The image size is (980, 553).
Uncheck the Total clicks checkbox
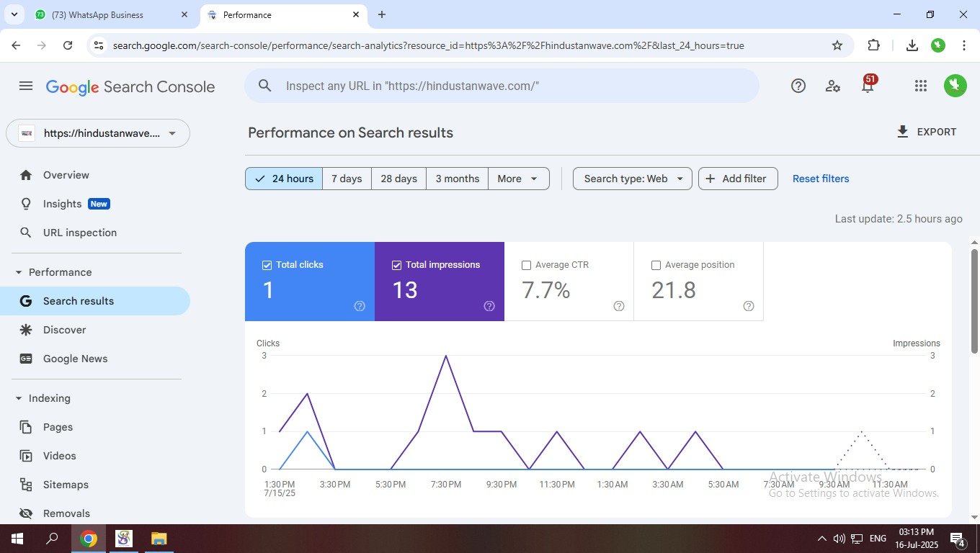267,265
